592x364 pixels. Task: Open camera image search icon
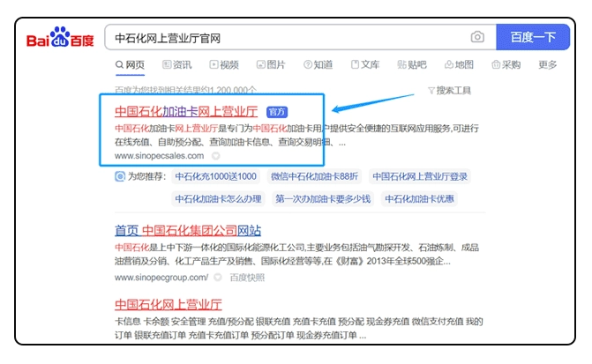point(477,37)
